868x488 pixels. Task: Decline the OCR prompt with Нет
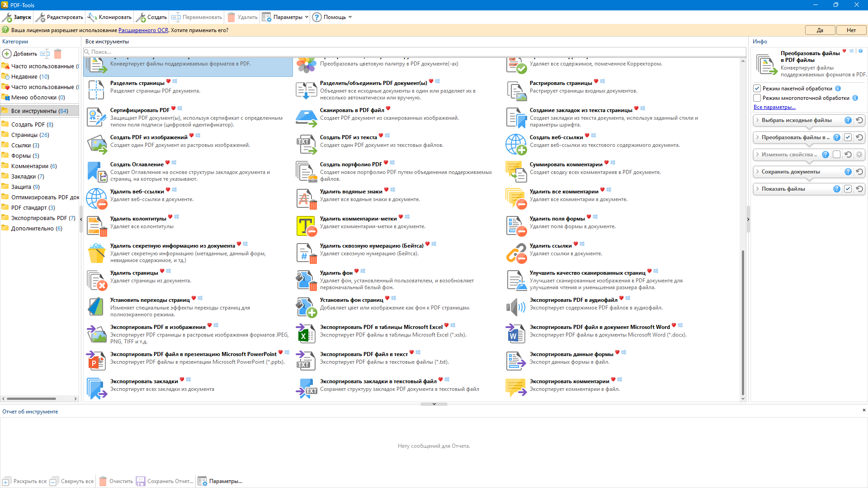pos(851,30)
